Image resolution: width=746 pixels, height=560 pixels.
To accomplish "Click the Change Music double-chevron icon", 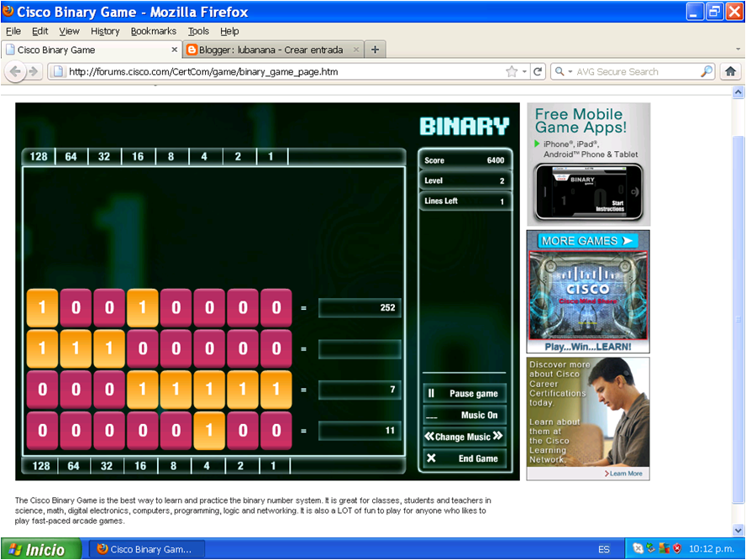I will pyautogui.click(x=431, y=437).
